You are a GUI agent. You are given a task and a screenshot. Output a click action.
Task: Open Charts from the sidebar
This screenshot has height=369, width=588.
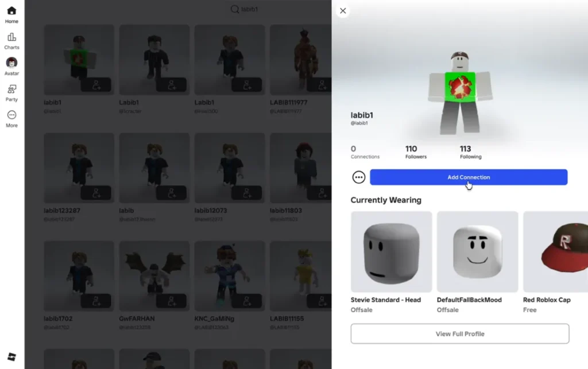point(11,41)
